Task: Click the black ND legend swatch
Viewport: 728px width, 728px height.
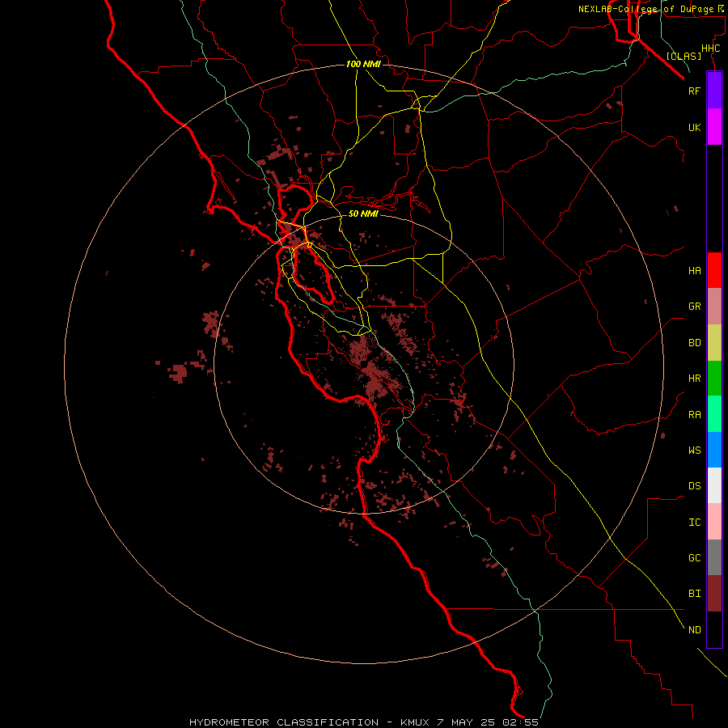Action: pyautogui.click(x=714, y=629)
